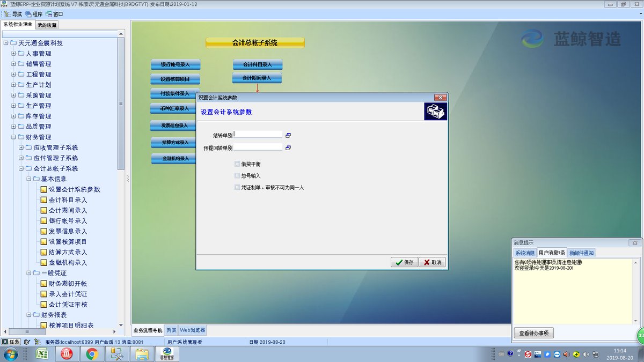The image size is (644, 362).
Task: Focus the 结转单别 input field
Action: (258, 135)
